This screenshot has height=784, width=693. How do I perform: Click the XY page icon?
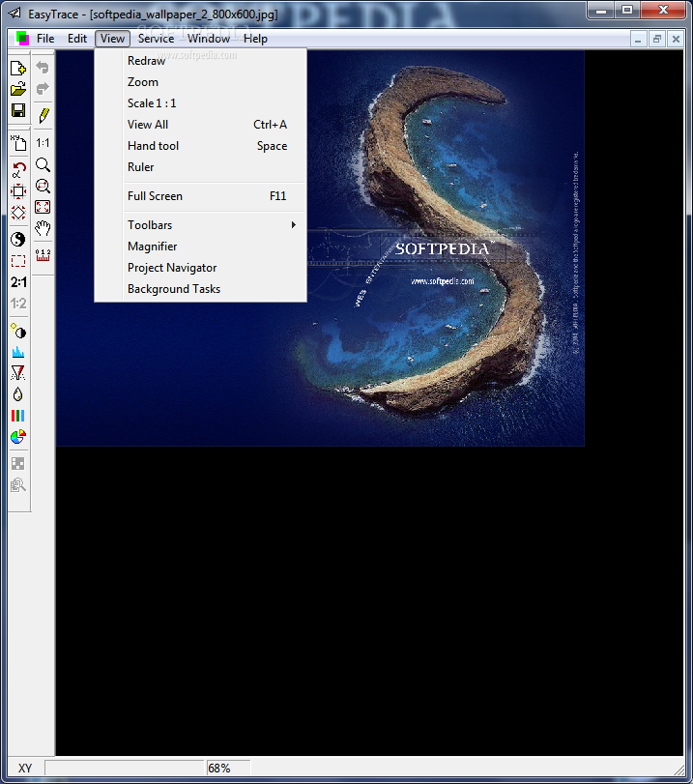(x=18, y=143)
